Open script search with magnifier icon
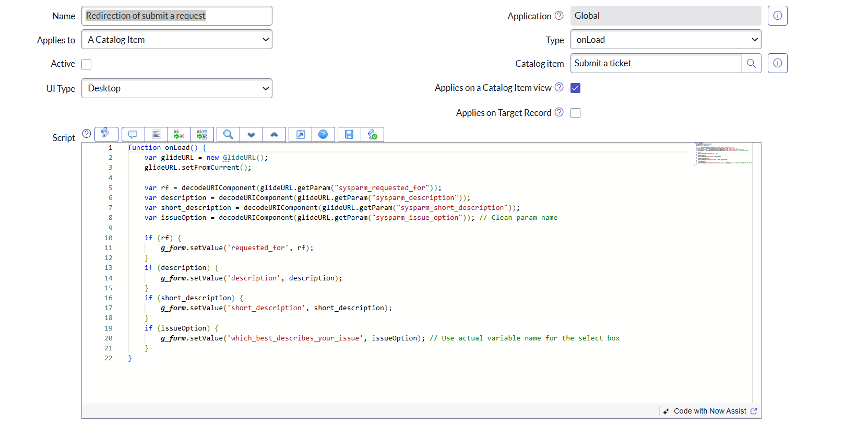This screenshot has height=436, width=868. 228,135
